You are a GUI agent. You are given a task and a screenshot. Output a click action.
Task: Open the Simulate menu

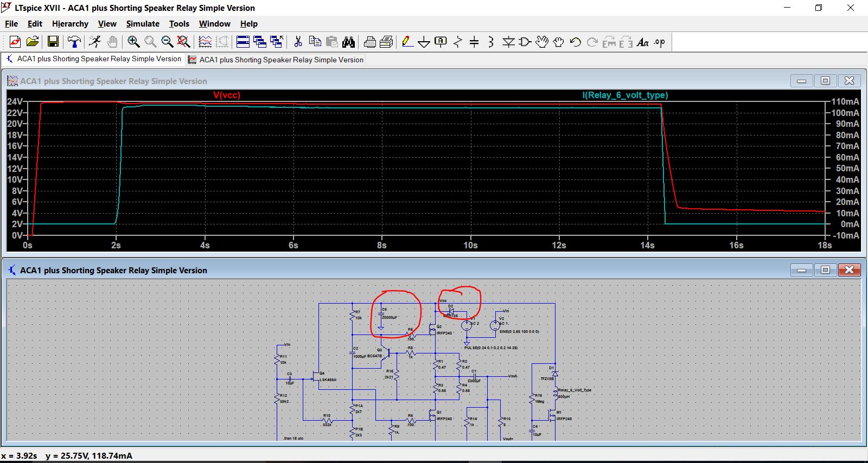point(143,24)
